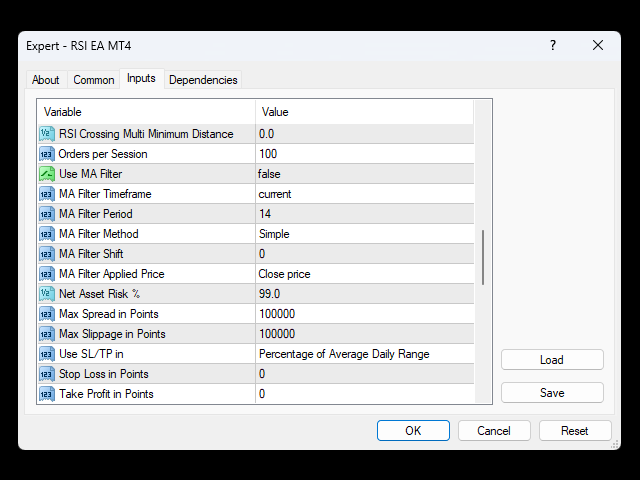
Task: Click the double-type icon for Net Asset Risk %
Action: pos(47,294)
